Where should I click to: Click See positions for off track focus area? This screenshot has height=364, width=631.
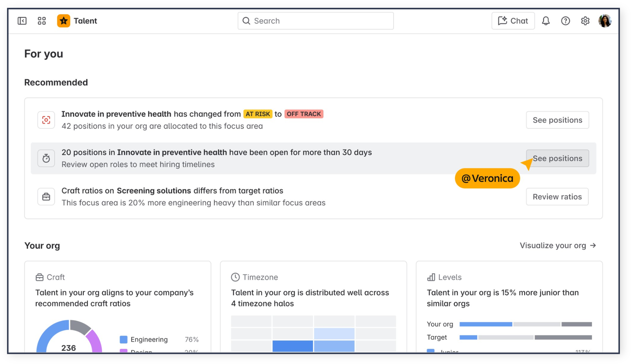[x=557, y=120]
